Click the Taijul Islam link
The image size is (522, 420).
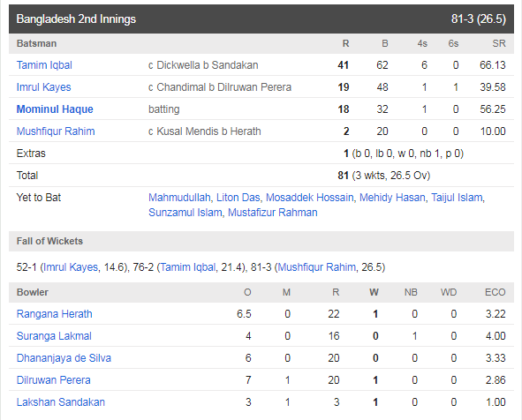[457, 198]
